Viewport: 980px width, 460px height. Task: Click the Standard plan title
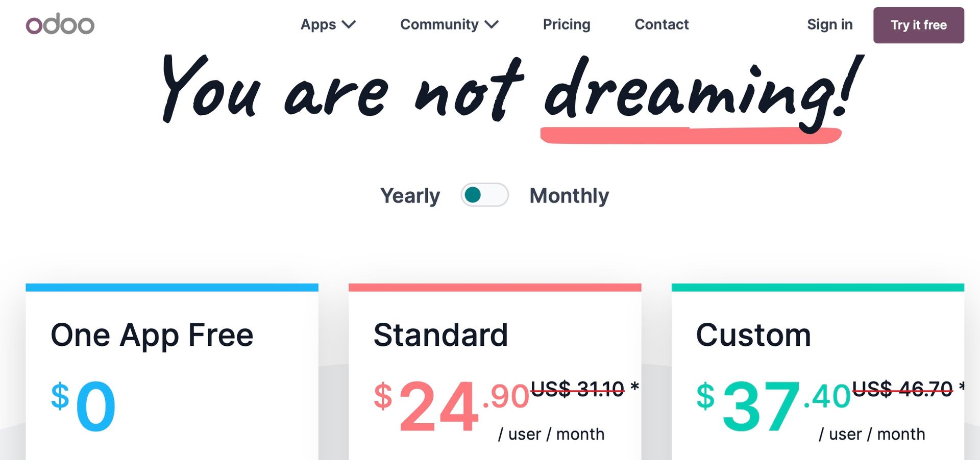[x=441, y=335]
